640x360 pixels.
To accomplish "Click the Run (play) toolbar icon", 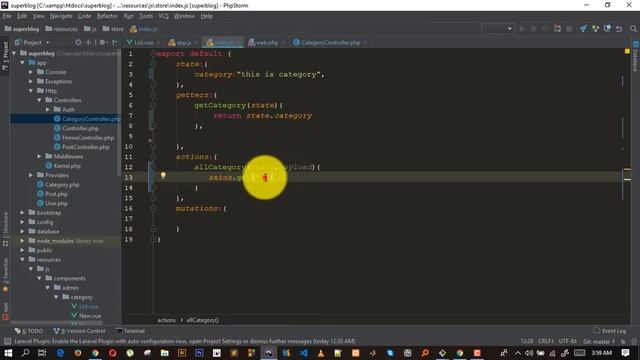I will [522, 29].
